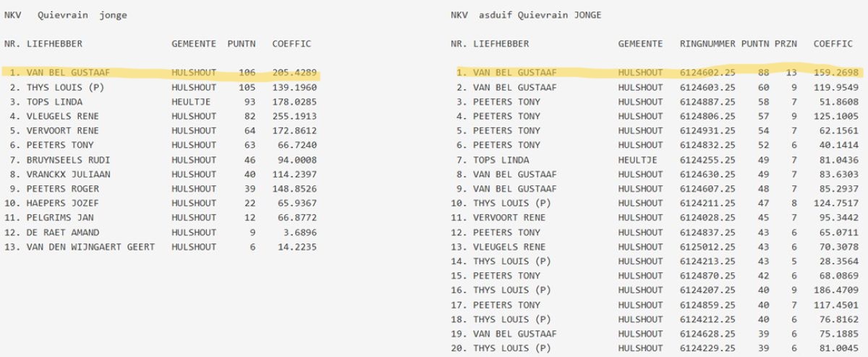Click the 'NKV asduif Quievrain JONGE' title
868x357 pixels.
click(526, 15)
